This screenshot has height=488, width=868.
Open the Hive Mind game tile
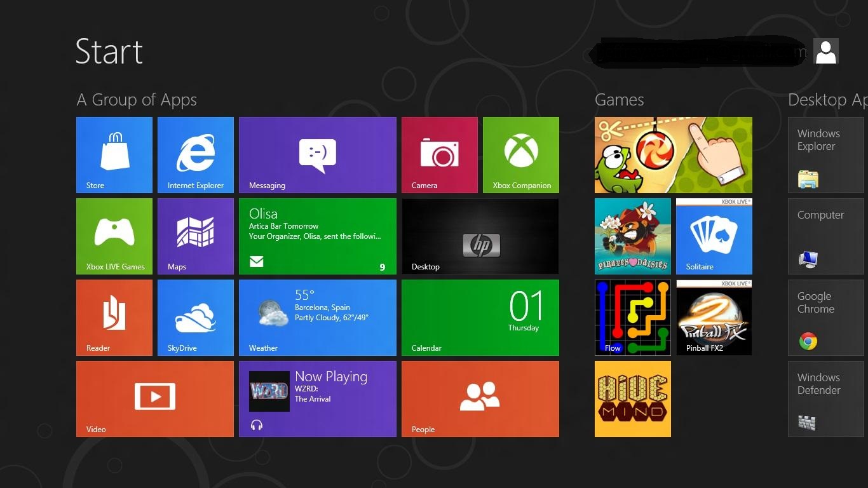(633, 399)
